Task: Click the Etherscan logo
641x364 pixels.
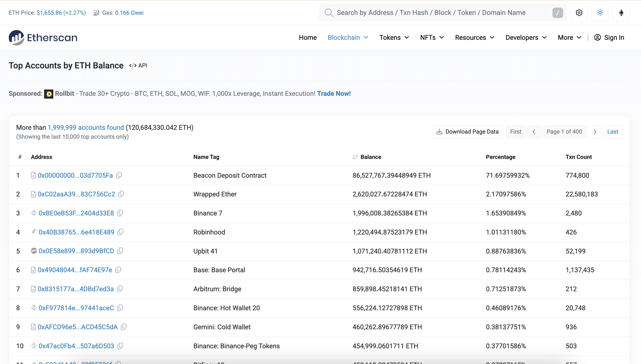Action: coord(43,38)
